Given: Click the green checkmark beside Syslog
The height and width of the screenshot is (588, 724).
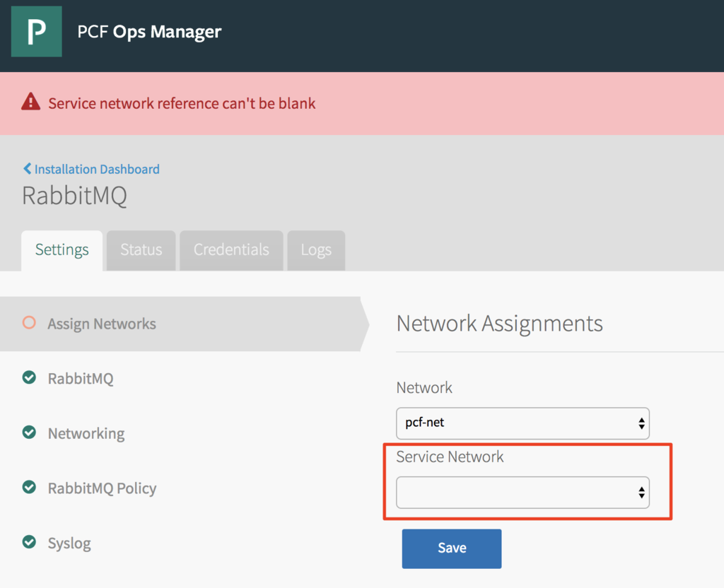Looking at the screenshot, I should pos(29,543).
